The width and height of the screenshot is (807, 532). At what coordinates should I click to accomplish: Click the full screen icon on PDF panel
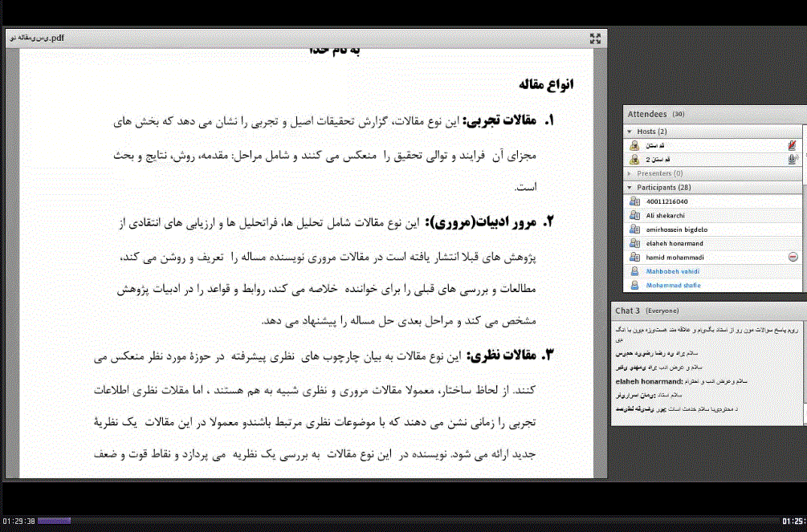595,38
